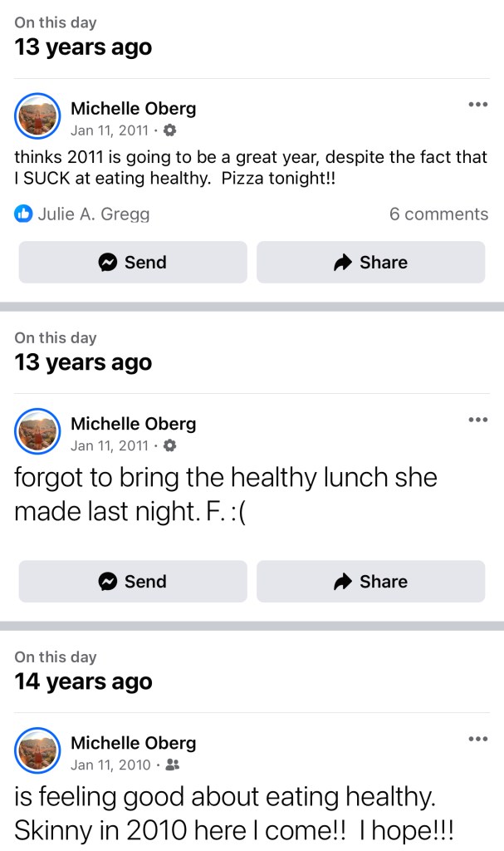The height and width of the screenshot is (851, 504).
Task: Tap profile picture on the 2010 post
Action: point(37,751)
